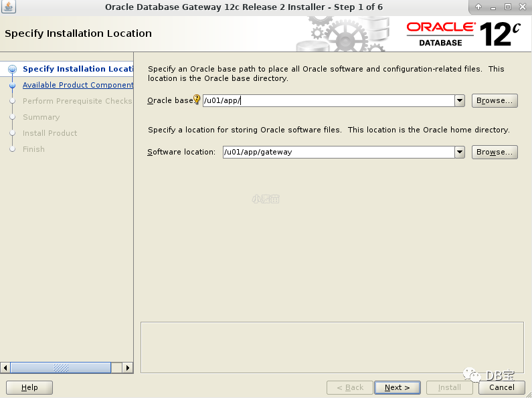Click the Oracle base hint lightbulb icon

coord(197,99)
